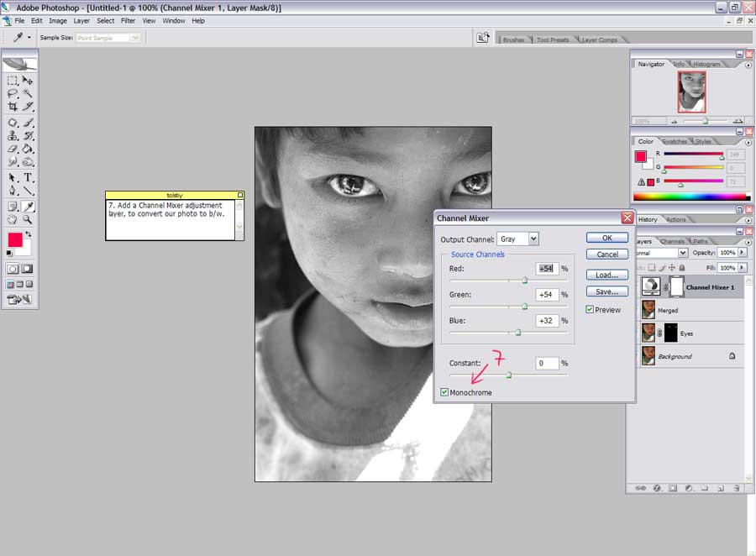The image size is (756, 556).
Task: Select the Crop tool
Action: 13,107
